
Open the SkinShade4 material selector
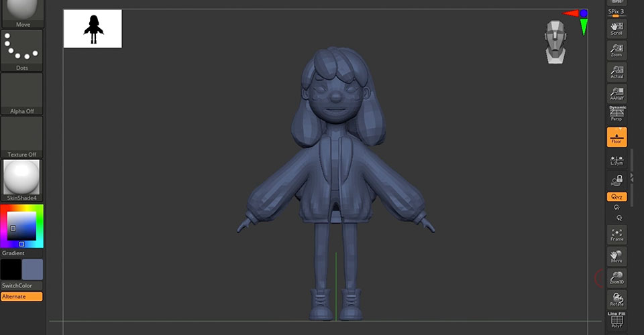pyautogui.click(x=22, y=180)
